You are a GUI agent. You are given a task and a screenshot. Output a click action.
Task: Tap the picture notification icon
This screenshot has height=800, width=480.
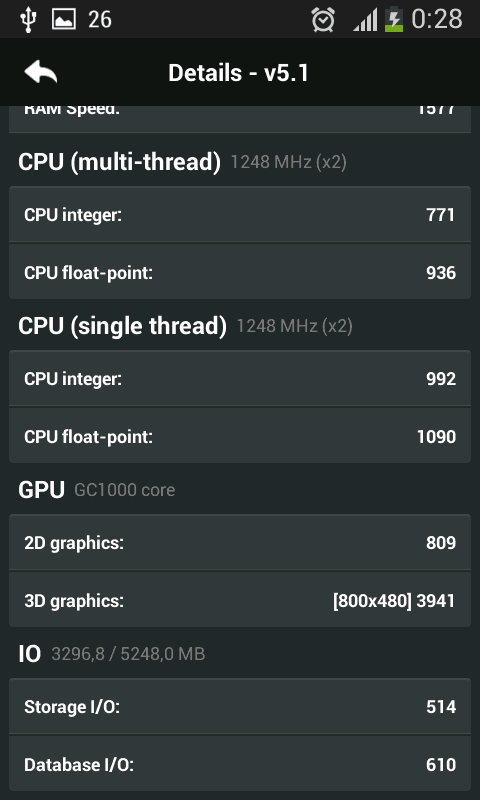click(x=64, y=19)
